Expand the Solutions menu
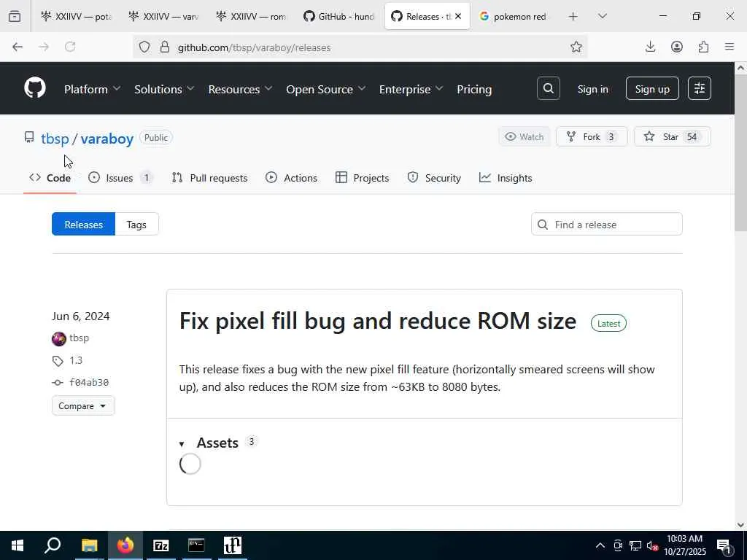Screen dimensions: 747x560 pyautogui.click(x=164, y=89)
